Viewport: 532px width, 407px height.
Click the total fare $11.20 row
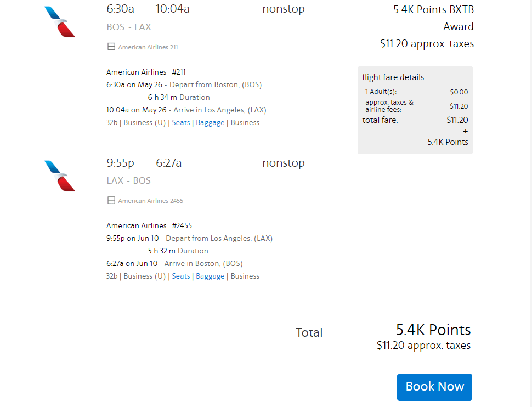(x=415, y=120)
